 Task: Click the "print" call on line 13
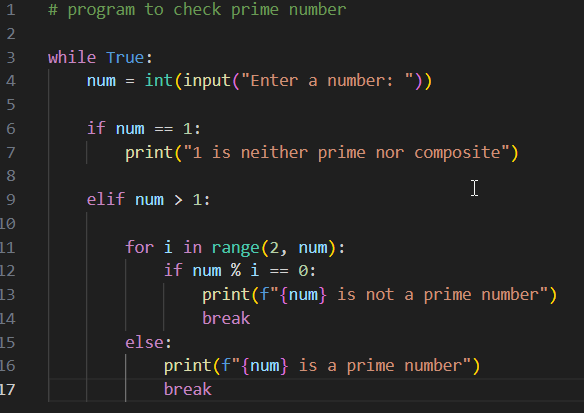226,295
